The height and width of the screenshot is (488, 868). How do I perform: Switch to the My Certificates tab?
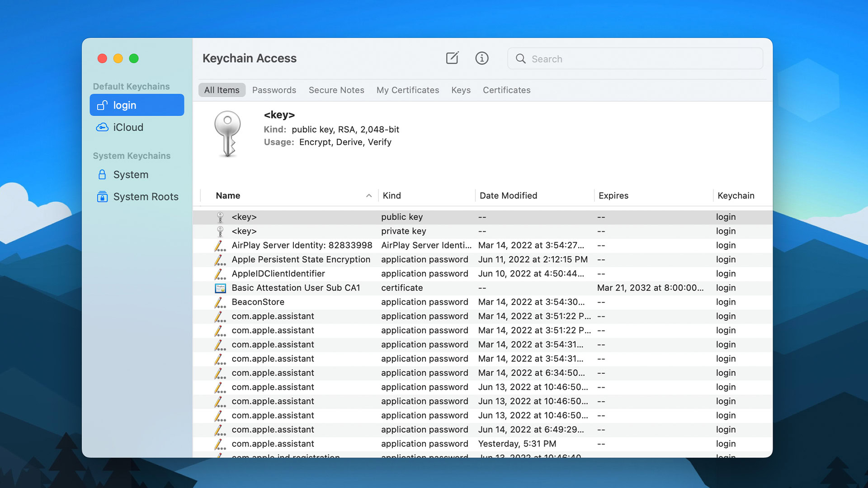[407, 90]
